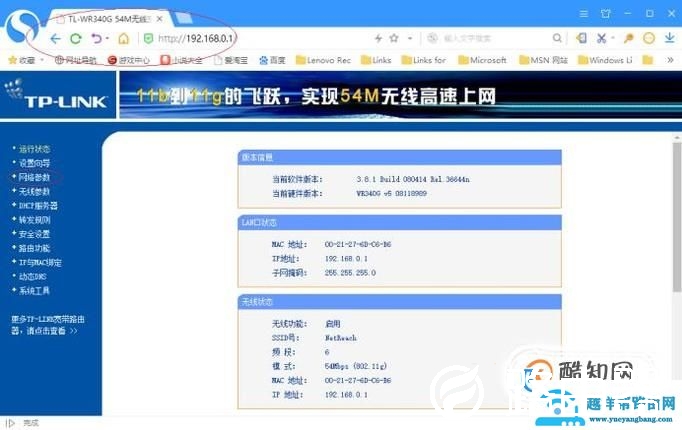Screen dimensions: 682x430
Task: Click the green security shield icon
Action: click(148, 39)
